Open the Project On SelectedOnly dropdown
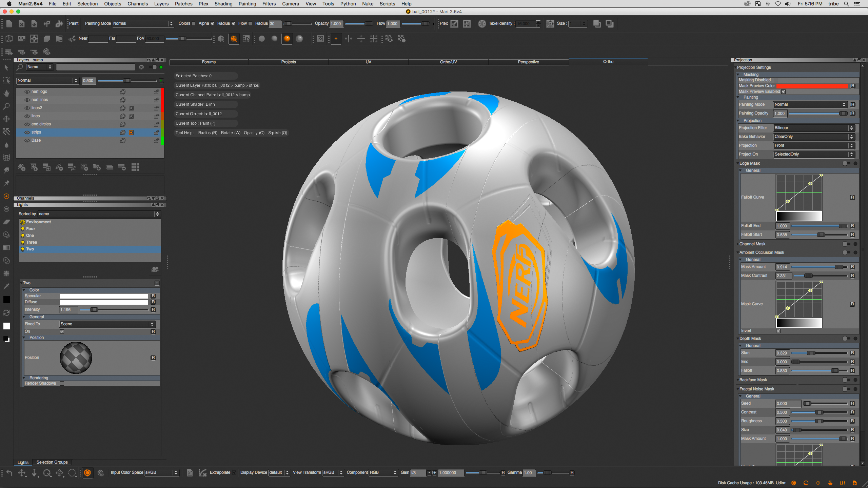 814,155
